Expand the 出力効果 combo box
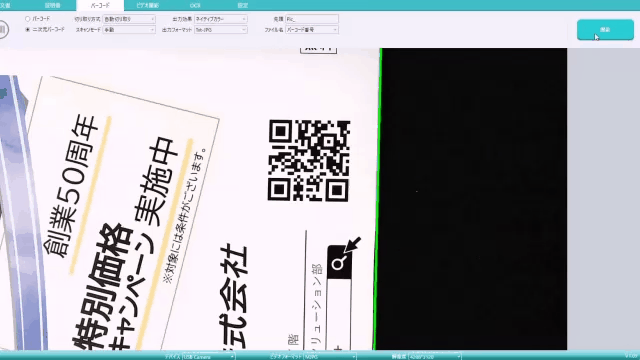The width and height of the screenshot is (640, 360). click(x=220, y=19)
